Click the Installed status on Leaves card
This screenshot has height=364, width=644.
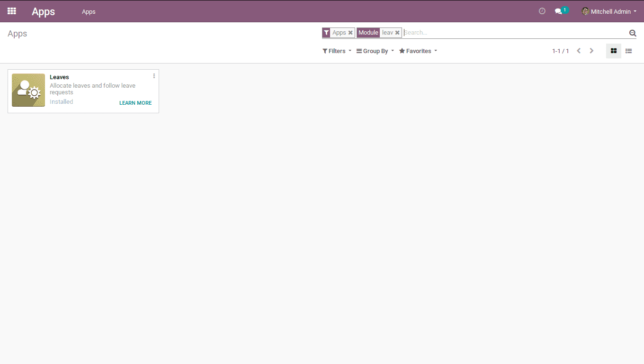pyautogui.click(x=61, y=102)
